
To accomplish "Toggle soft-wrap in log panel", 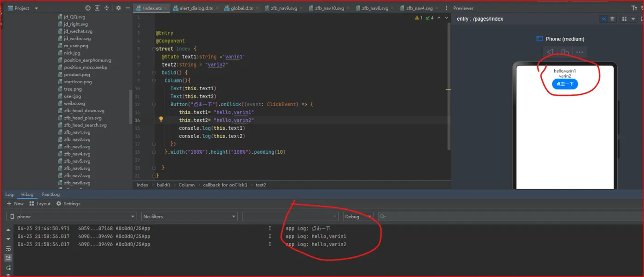I will (x=8, y=248).
